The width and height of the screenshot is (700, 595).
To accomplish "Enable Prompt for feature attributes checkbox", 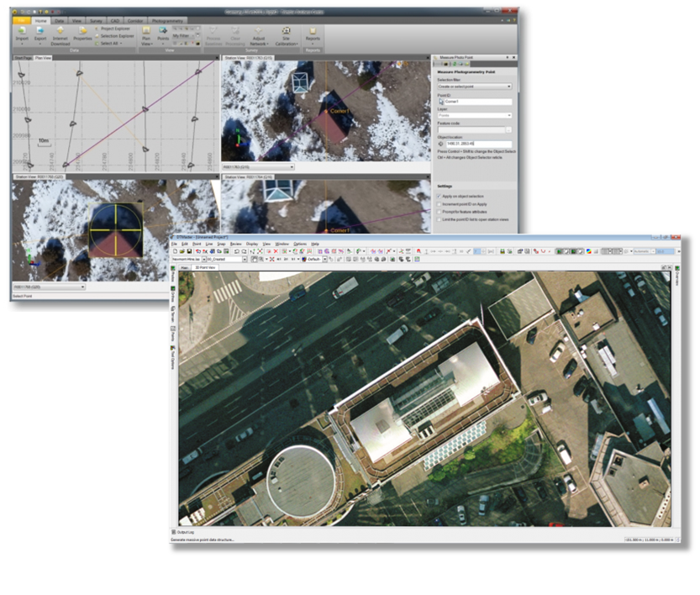I will (x=439, y=212).
